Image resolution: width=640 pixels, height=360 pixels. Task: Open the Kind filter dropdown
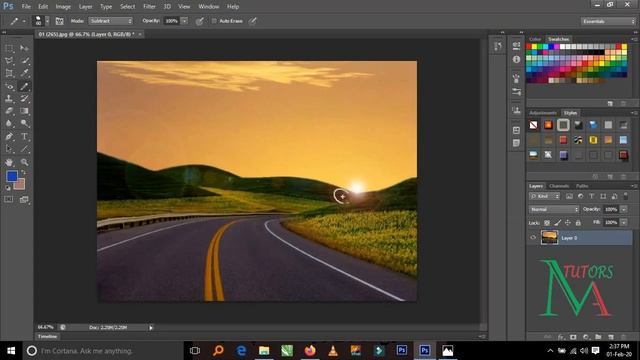click(x=544, y=196)
